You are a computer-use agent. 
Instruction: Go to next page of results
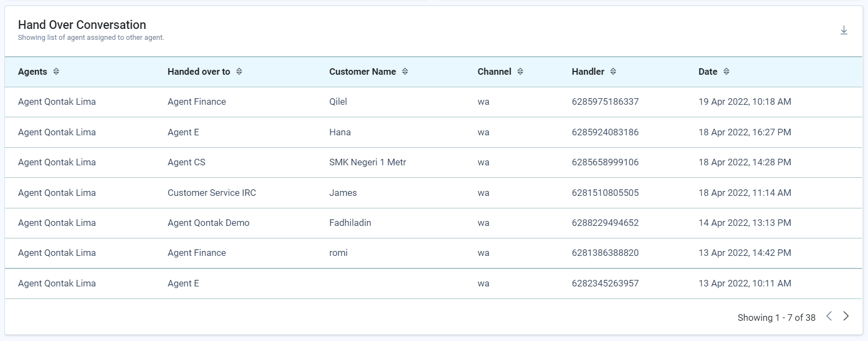tap(846, 316)
